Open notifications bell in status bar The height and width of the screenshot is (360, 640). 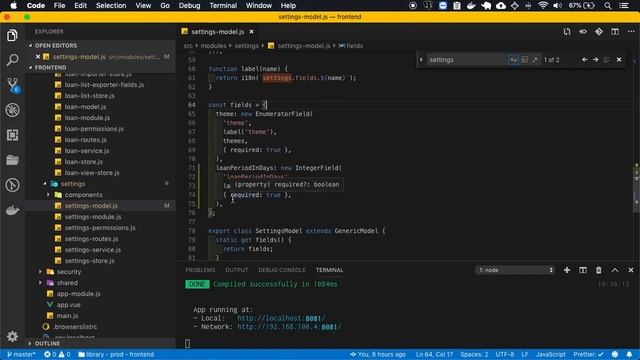(x=629, y=354)
